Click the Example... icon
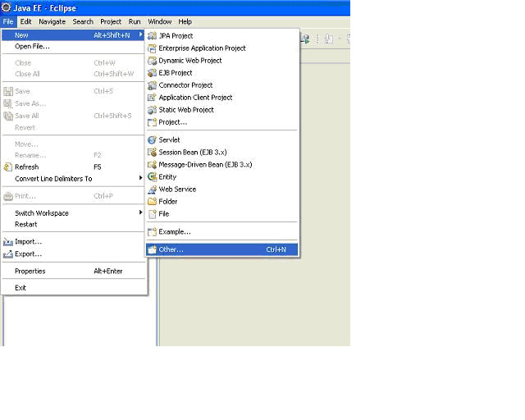 pos(152,232)
